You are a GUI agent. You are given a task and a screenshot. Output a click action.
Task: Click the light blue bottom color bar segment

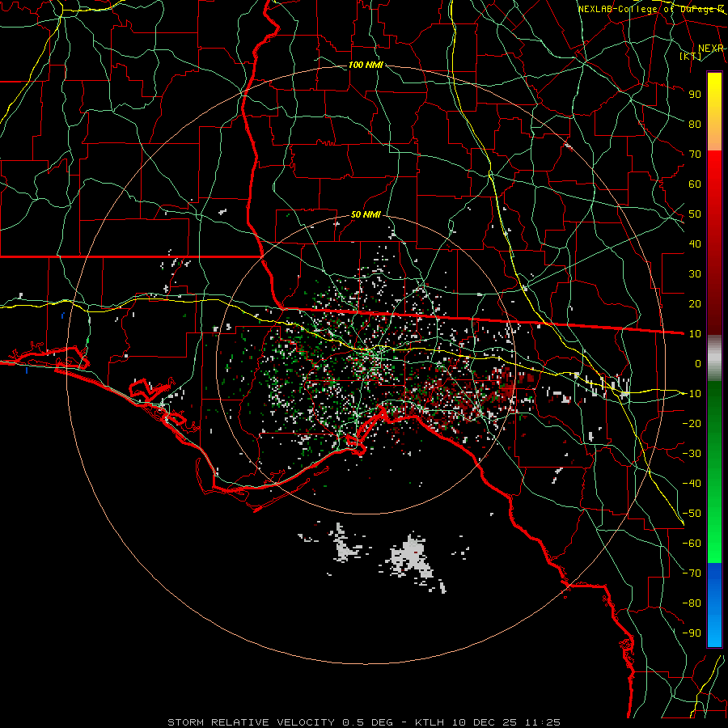(x=714, y=632)
